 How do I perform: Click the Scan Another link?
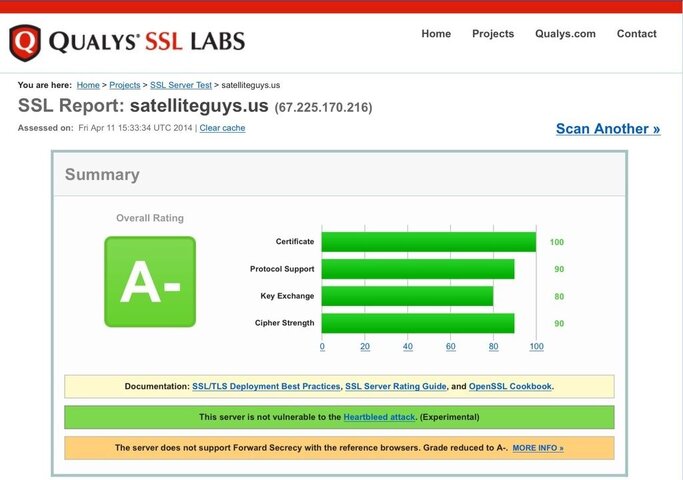point(608,129)
